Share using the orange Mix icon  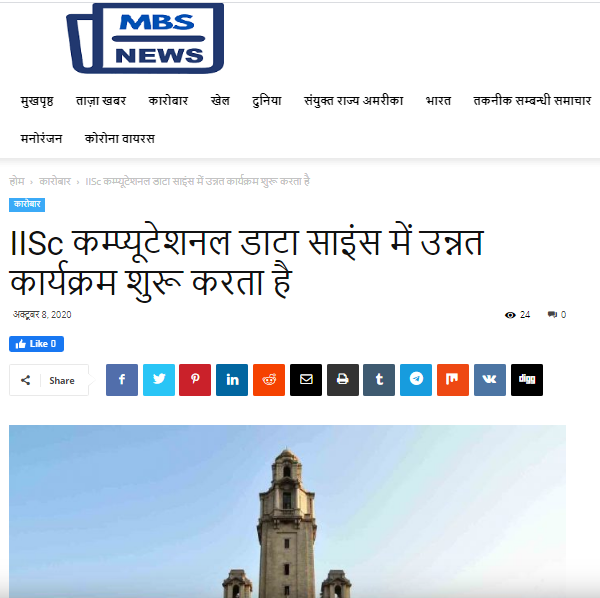click(x=453, y=380)
